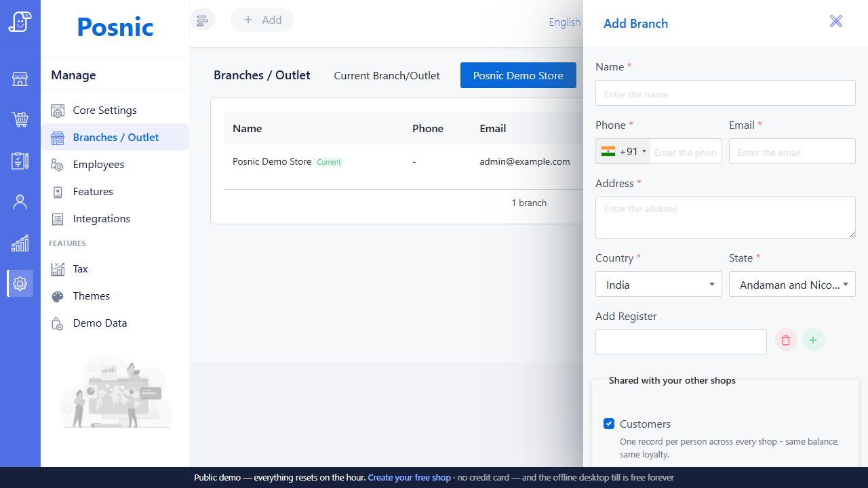
Task: Click the Phone column header
Action: point(428,128)
